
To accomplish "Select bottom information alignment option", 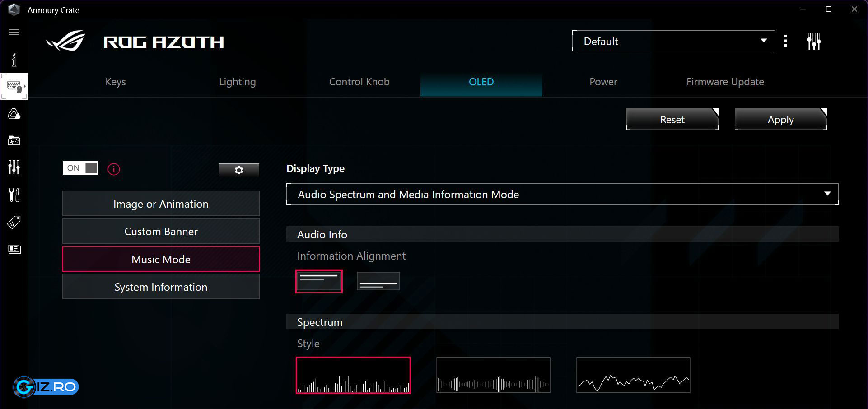I will (378, 281).
